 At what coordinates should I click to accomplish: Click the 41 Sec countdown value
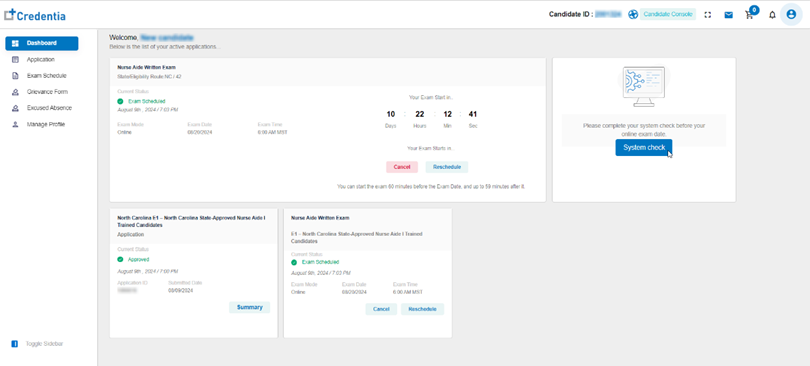tap(473, 114)
